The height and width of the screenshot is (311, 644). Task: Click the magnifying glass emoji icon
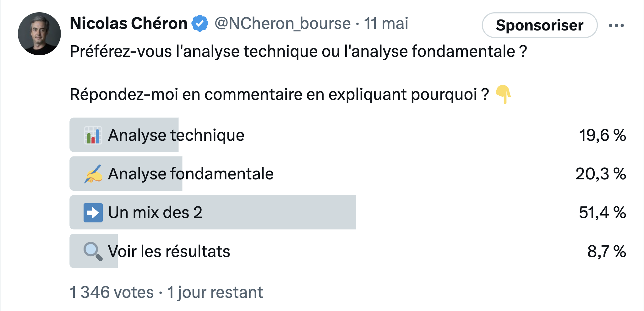(x=93, y=251)
